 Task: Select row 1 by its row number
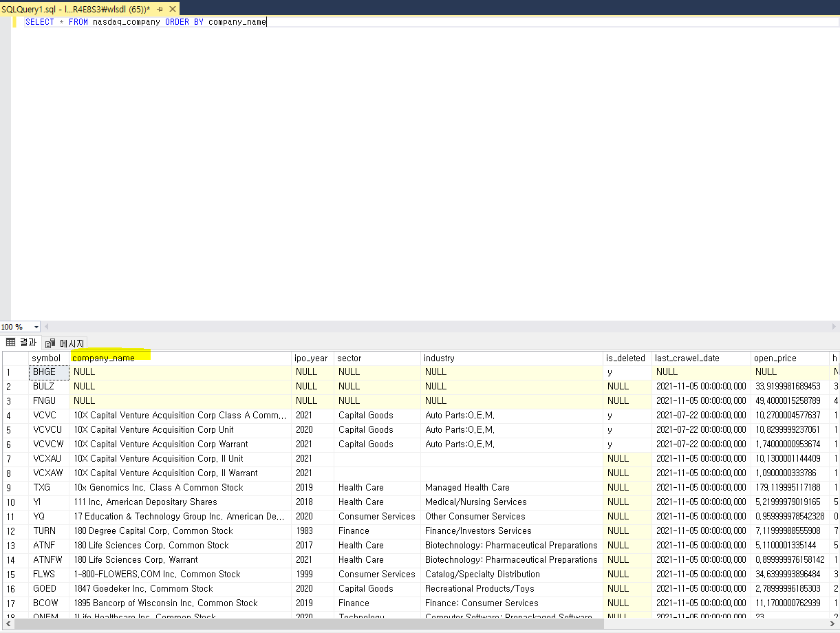point(15,372)
